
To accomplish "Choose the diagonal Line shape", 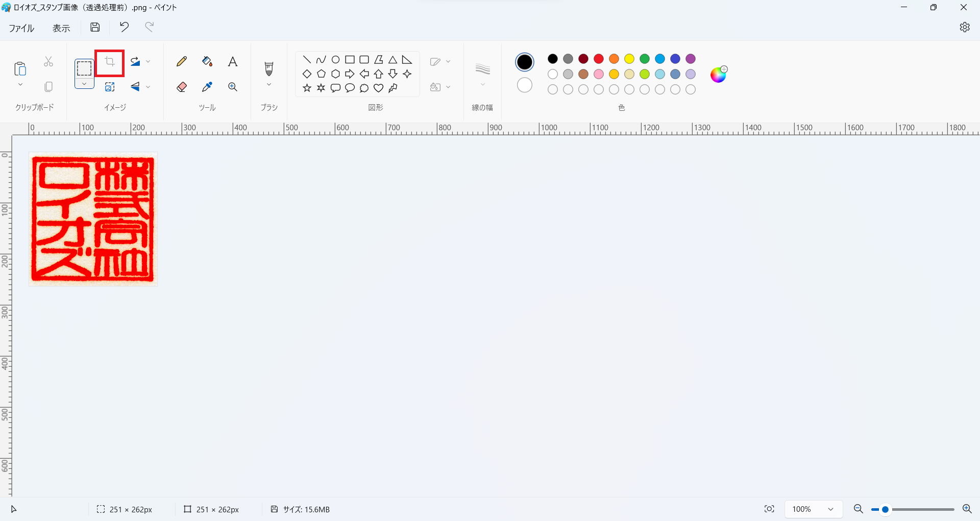I will tap(307, 60).
